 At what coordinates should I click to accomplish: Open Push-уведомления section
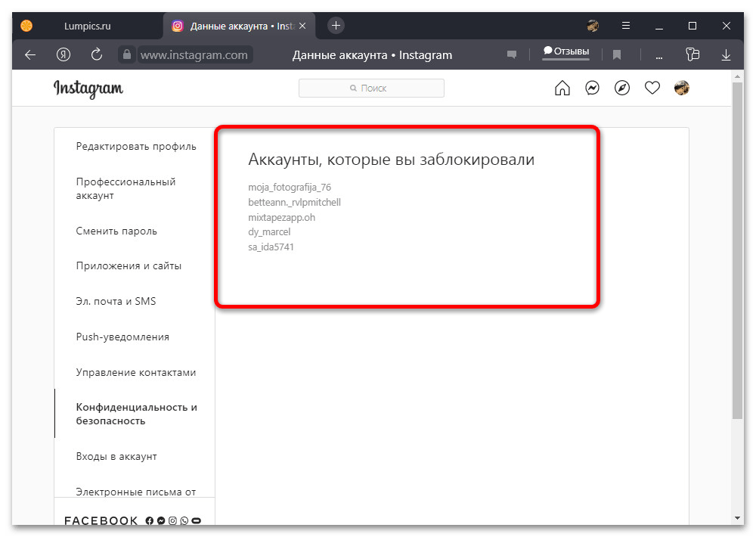pos(122,337)
